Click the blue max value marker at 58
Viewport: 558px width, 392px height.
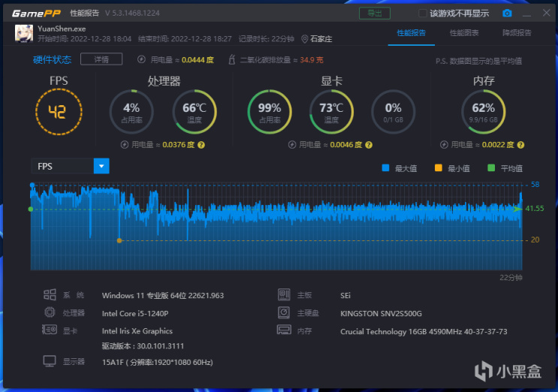coord(32,185)
